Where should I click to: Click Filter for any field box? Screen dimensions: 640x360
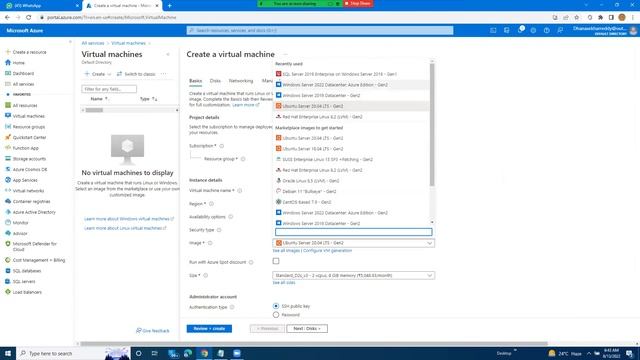[109, 89]
